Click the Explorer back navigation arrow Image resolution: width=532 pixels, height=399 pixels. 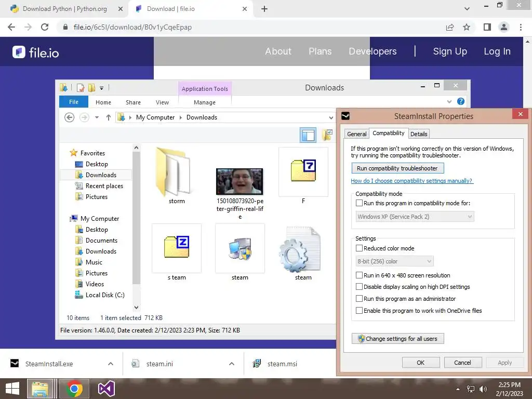[x=69, y=117]
